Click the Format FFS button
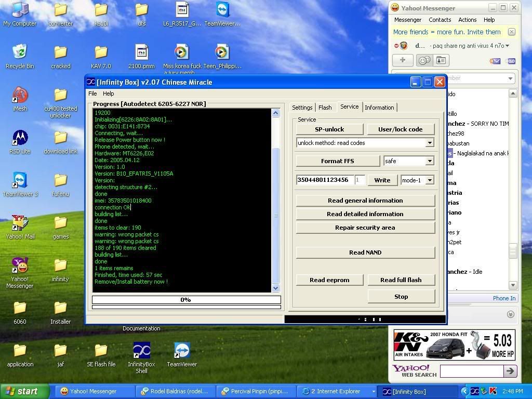Image resolution: width=532 pixels, height=399 pixels. click(x=338, y=161)
